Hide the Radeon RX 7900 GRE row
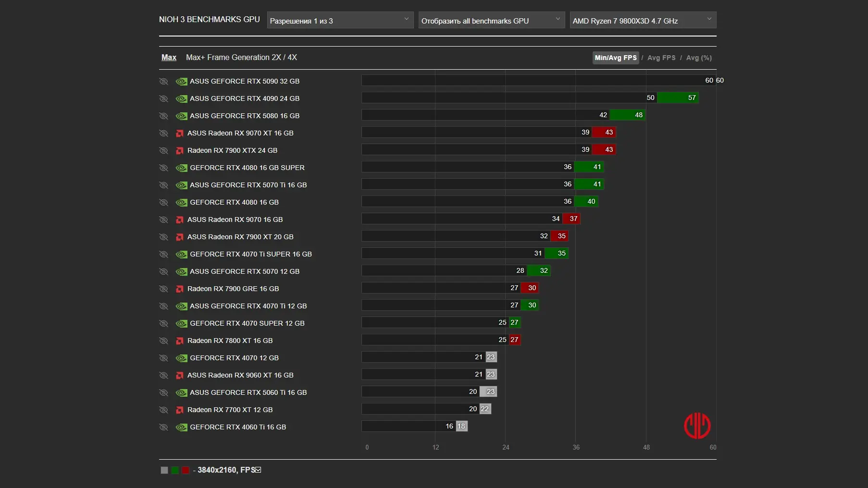This screenshot has height=488, width=868. coord(164,289)
